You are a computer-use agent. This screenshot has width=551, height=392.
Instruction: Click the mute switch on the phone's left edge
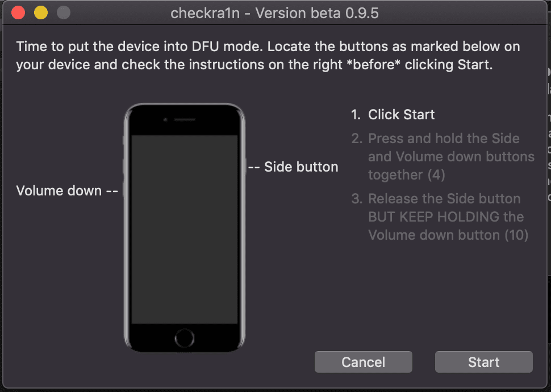click(124, 140)
